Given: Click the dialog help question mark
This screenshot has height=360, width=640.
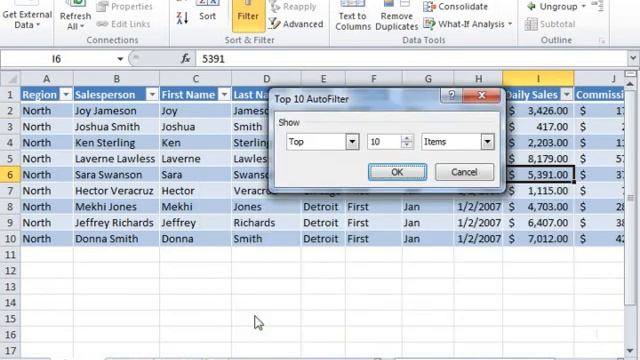Looking at the screenshot, I should [451, 95].
